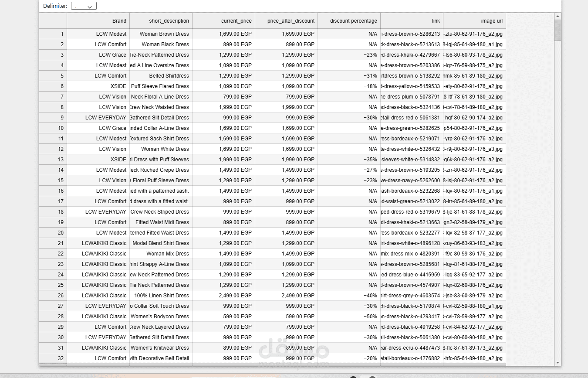Select the '1,999.00 EGP' price_after_discount cell in row 8
This screenshot has height=378, width=588.
[x=286, y=107]
